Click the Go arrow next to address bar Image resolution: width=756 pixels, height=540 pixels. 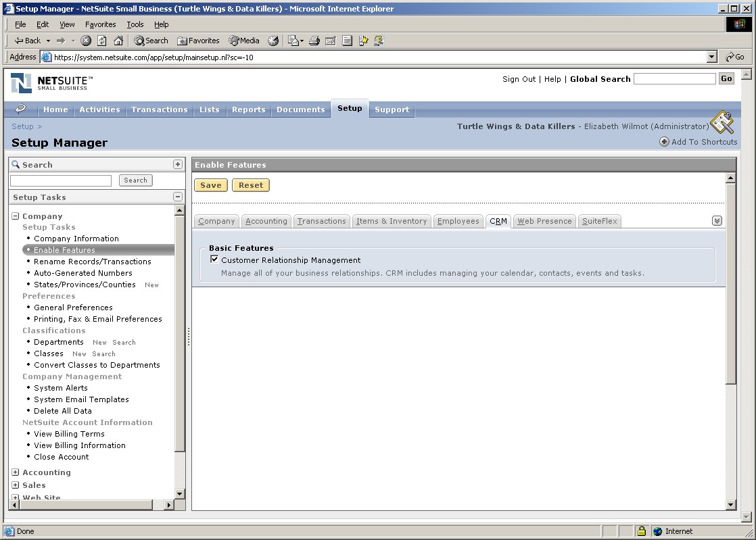[x=735, y=57]
